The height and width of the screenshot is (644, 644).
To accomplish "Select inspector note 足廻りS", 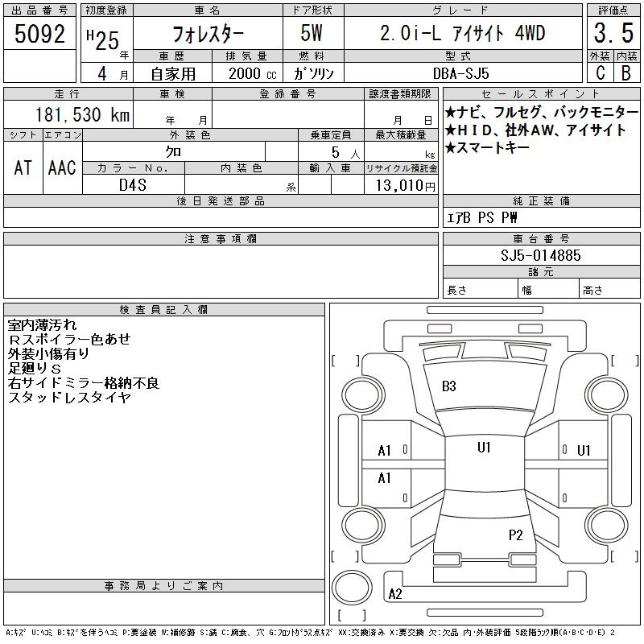I will tap(35, 368).
